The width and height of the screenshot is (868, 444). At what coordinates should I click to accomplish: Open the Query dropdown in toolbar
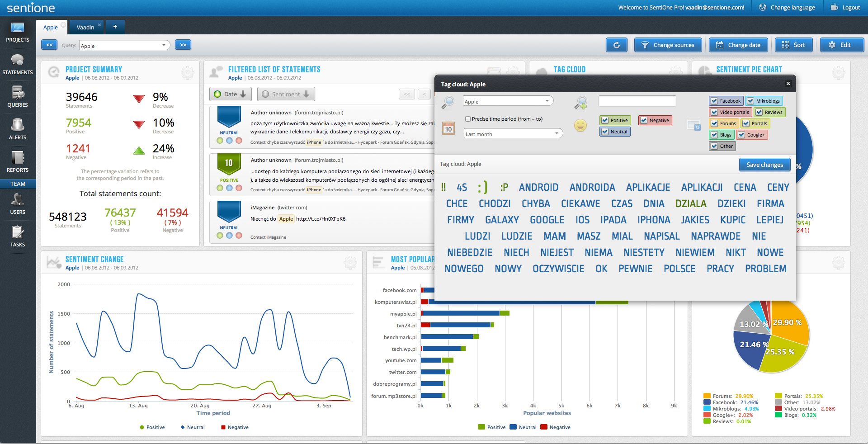[124, 46]
